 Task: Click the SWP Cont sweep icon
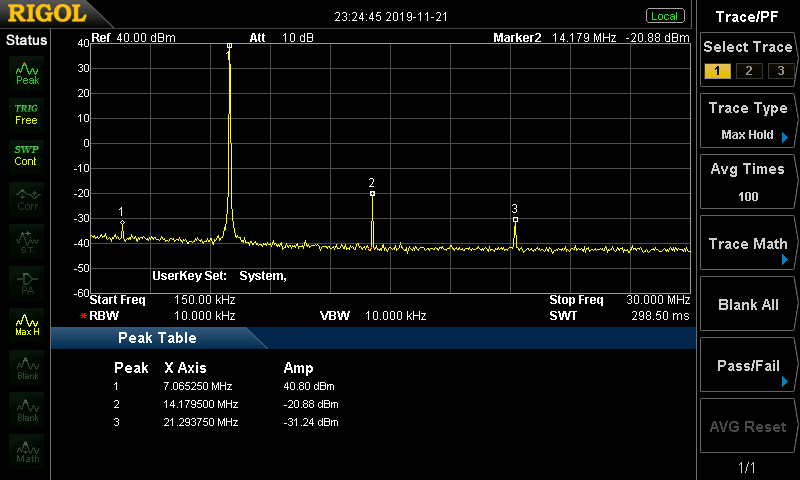[26, 155]
